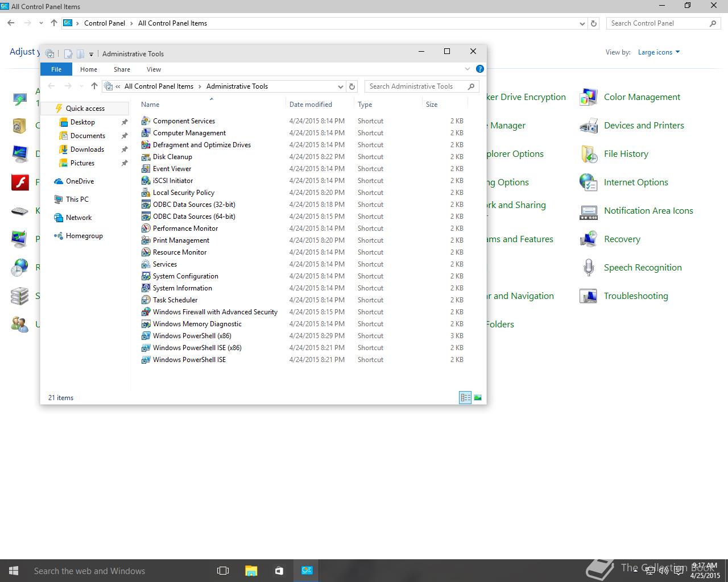
Task: Click the Task Scheduler clock icon
Action: pos(146,300)
